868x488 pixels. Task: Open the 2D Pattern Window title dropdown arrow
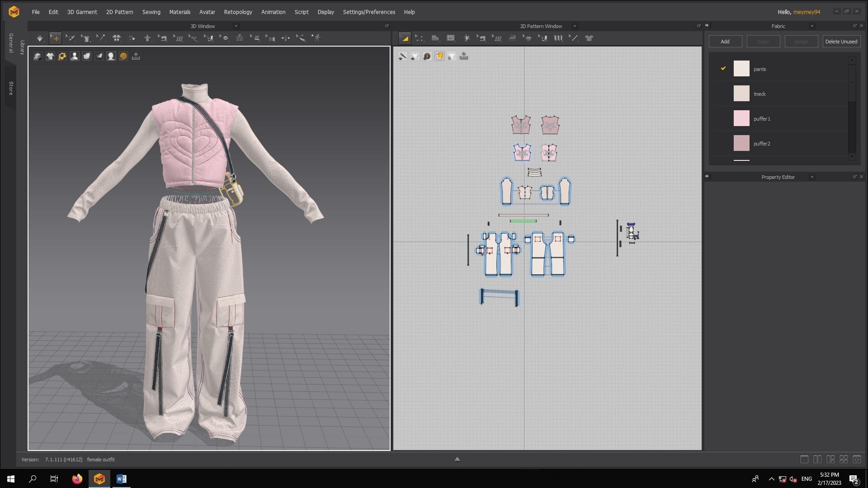575,26
